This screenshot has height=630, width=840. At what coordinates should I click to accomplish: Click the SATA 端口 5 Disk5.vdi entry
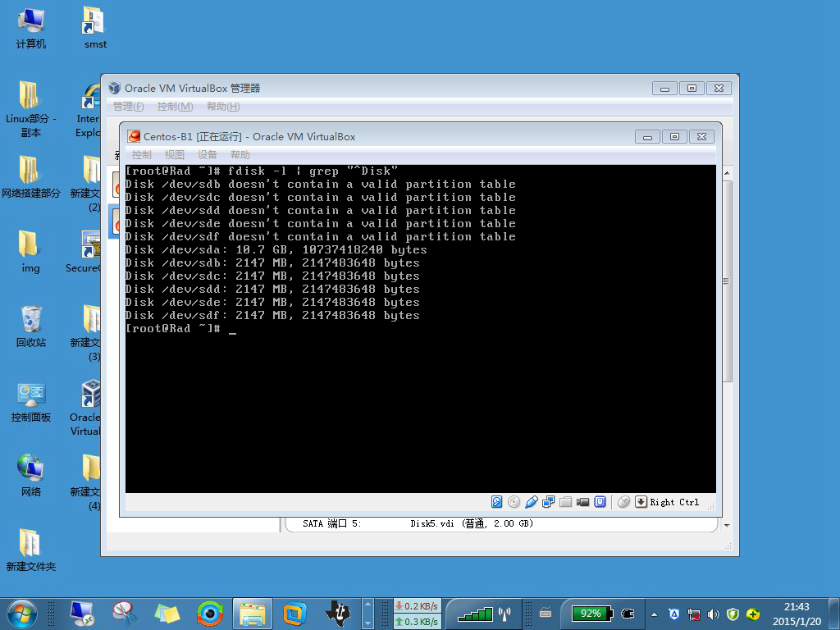pyautogui.click(x=418, y=524)
